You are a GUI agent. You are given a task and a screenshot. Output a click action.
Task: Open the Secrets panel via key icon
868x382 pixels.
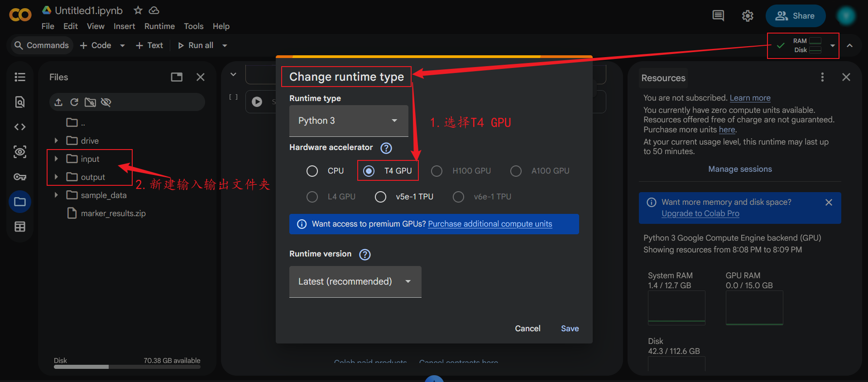click(x=20, y=177)
